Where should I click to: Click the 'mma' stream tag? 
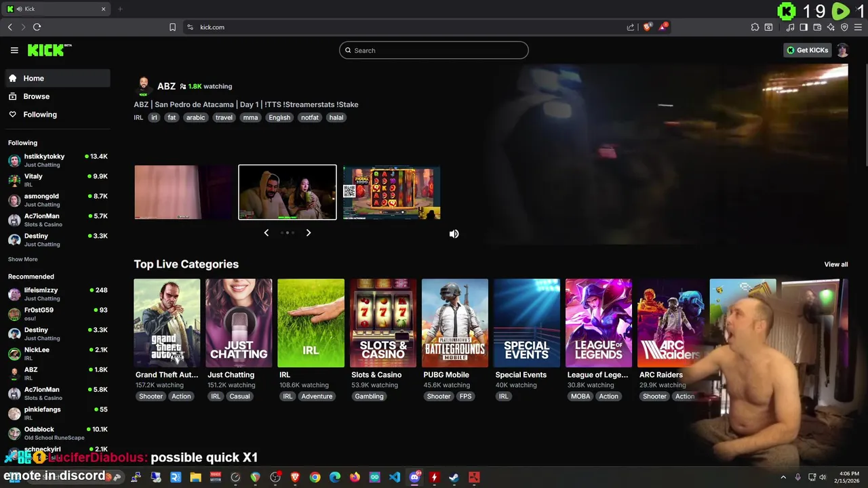pos(250,117)
